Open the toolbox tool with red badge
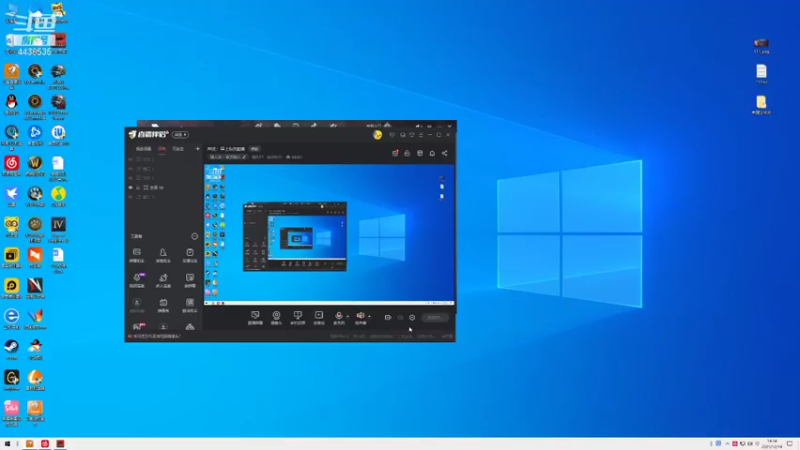This screenshot has height=450, width=800. 137,326
